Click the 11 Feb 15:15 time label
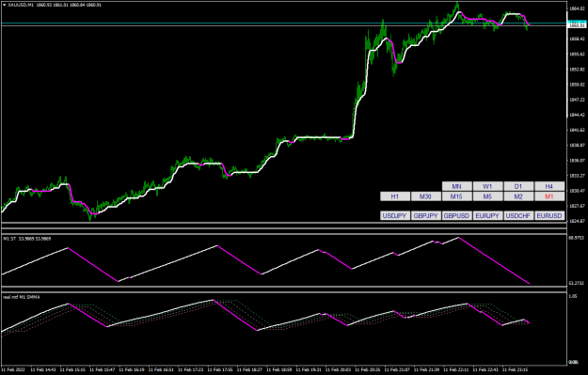Image resolution: width=588 pixels, height=375 pixels. pos(72,369)
